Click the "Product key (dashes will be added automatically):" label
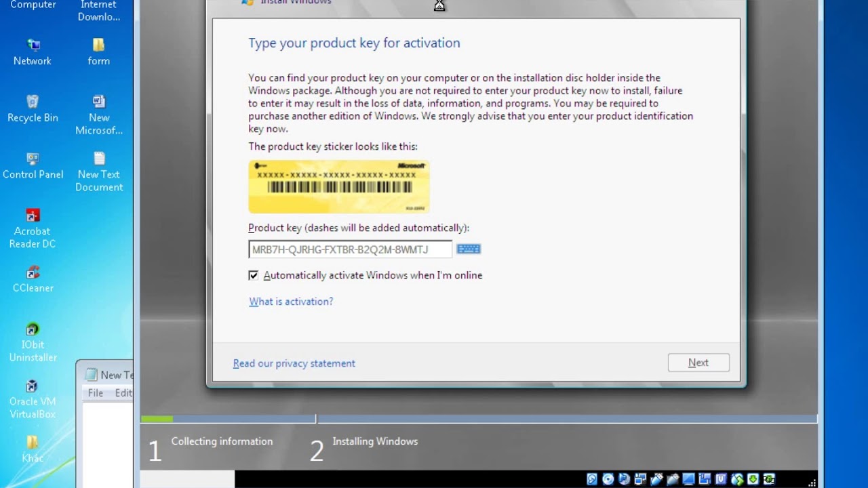The image size is (868, 488). [359, 228]
